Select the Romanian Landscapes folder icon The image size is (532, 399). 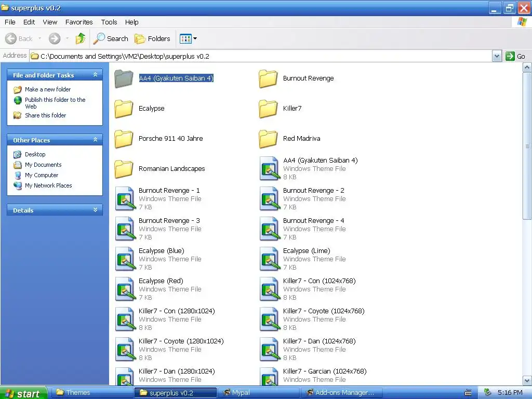[124, 169]
